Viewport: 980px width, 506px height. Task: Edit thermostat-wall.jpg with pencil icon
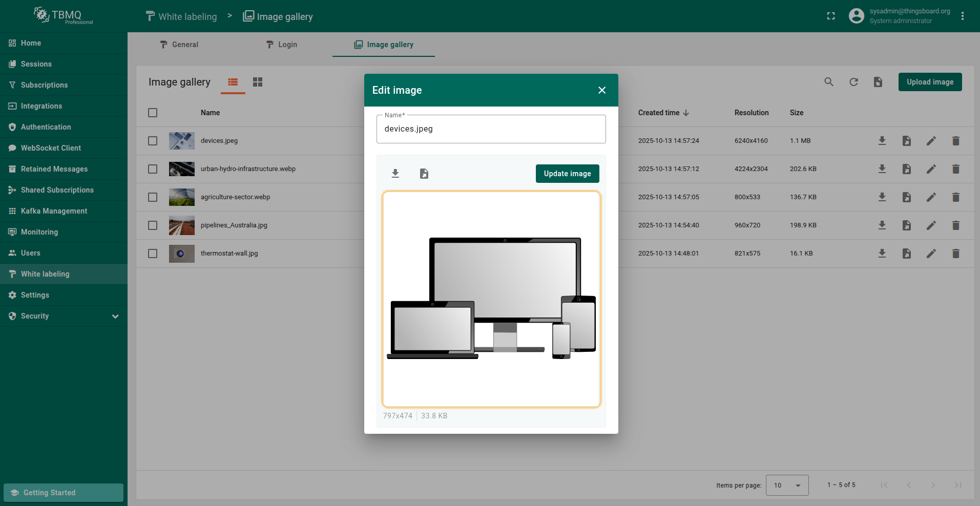(x=931, y=254)
